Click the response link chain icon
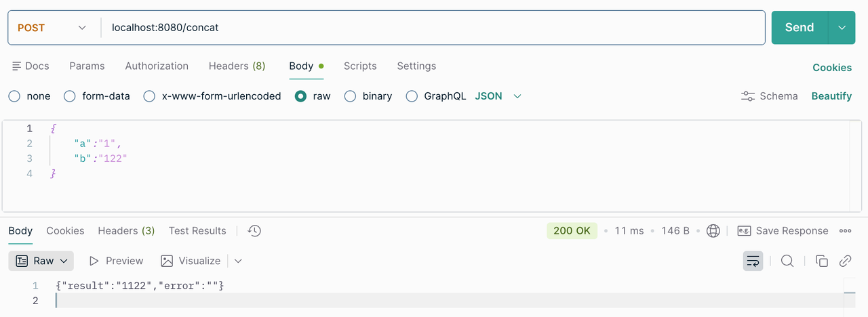 [846, 261]
